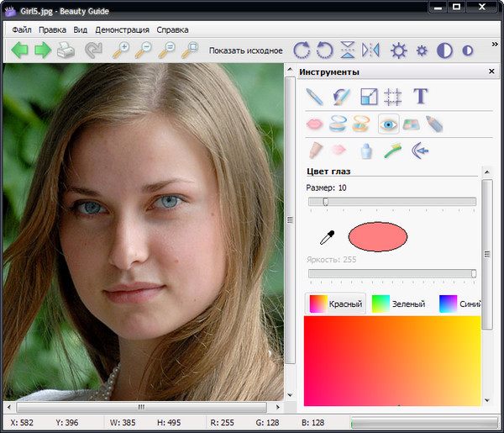This screenshot has width=504, height=433.
Task: Click the eyedropper color picker
Action: [327, 239]
